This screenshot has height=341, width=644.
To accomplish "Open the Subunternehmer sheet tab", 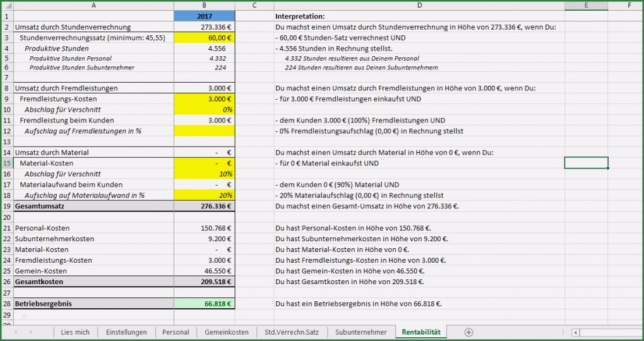I will [361, 332].
